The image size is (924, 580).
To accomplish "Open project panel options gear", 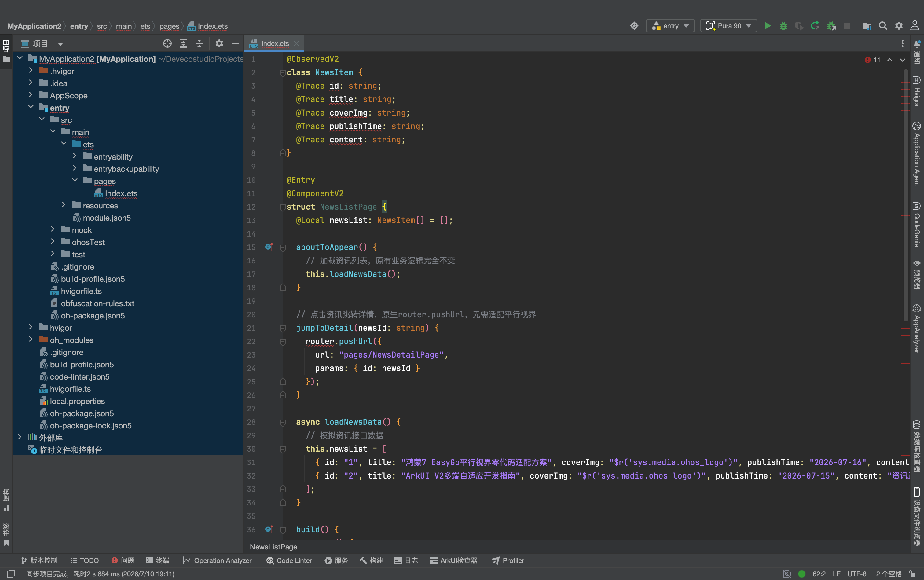I will 219,43.
